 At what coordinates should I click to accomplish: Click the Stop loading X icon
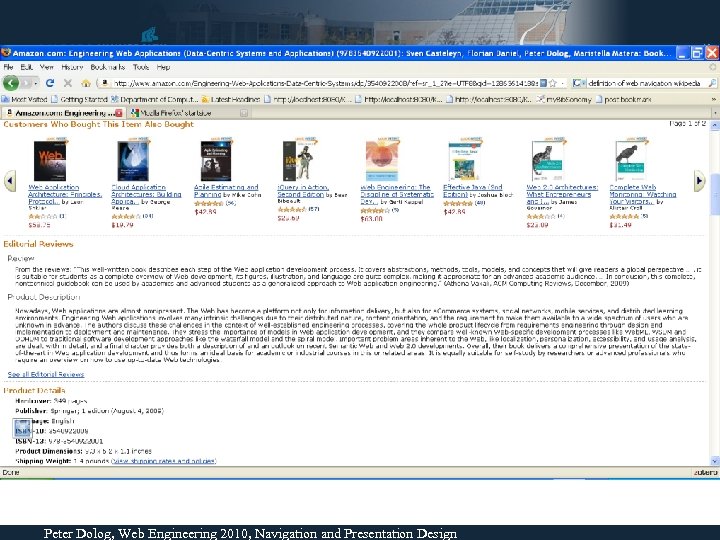point(68,83)
